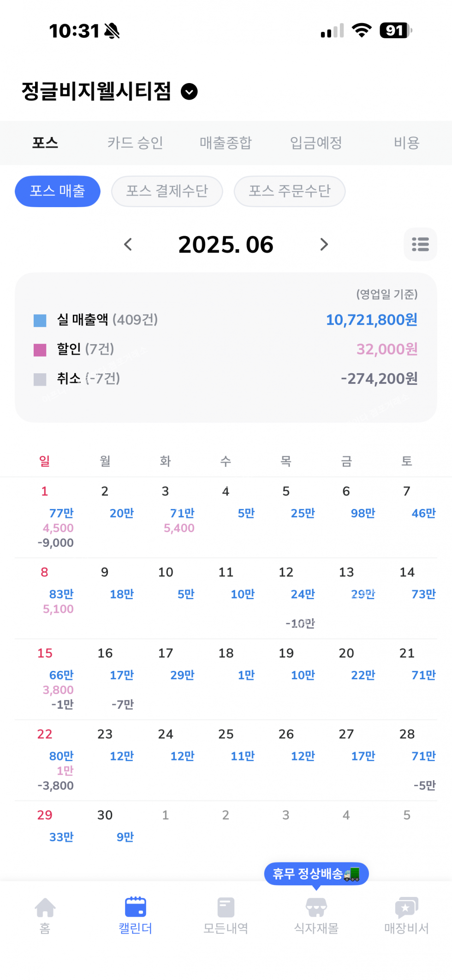The height and width of the screenshot is (980, 452).
Task: Select the 포스 매출 filter chip
Action: click(x=58, y=191)
